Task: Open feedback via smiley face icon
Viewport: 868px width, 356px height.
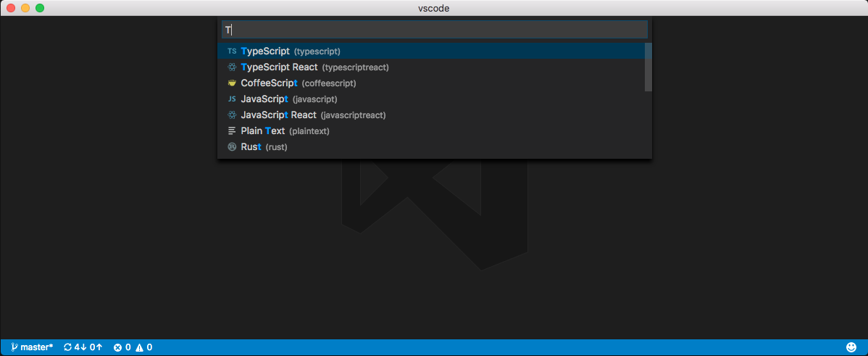Action: [x=851, y=347]
